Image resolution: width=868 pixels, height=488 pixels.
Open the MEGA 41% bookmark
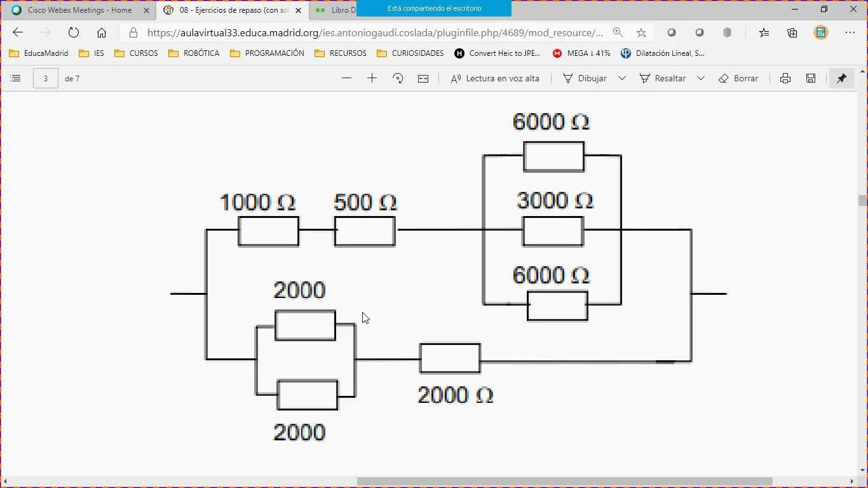(581, 53)
